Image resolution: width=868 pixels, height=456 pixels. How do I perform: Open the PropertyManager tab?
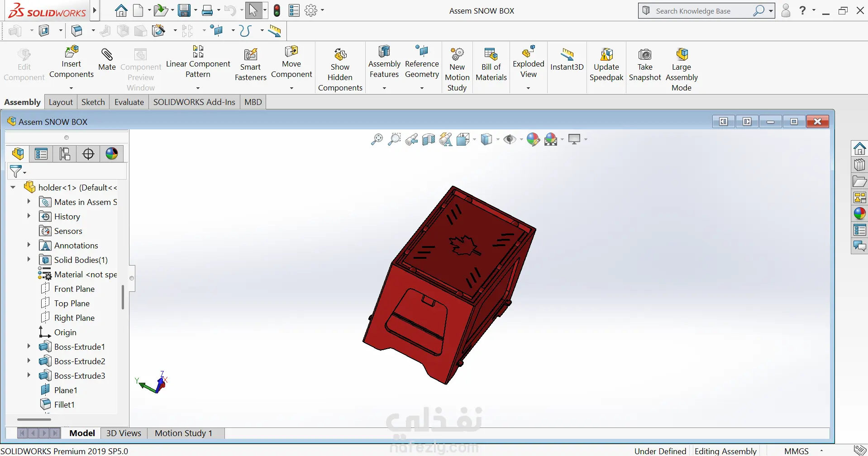coord(41,154)
